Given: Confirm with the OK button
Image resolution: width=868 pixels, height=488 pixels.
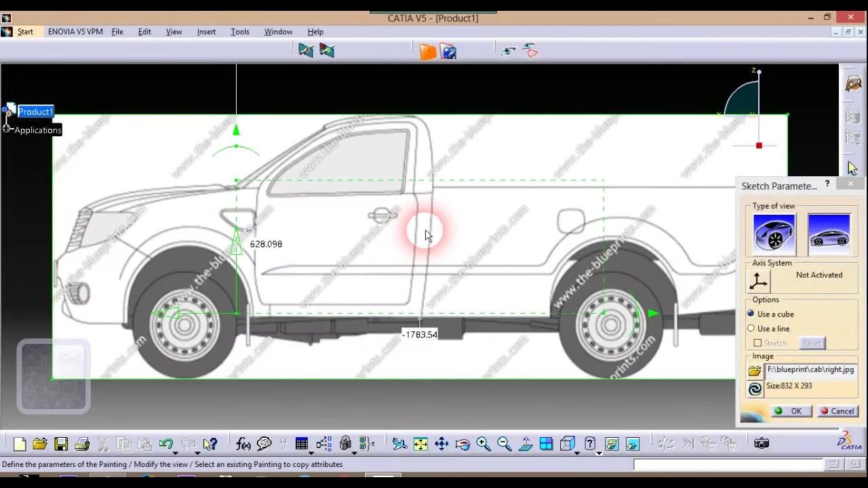Looking at the screenshot, I should (x=790, y=411).
